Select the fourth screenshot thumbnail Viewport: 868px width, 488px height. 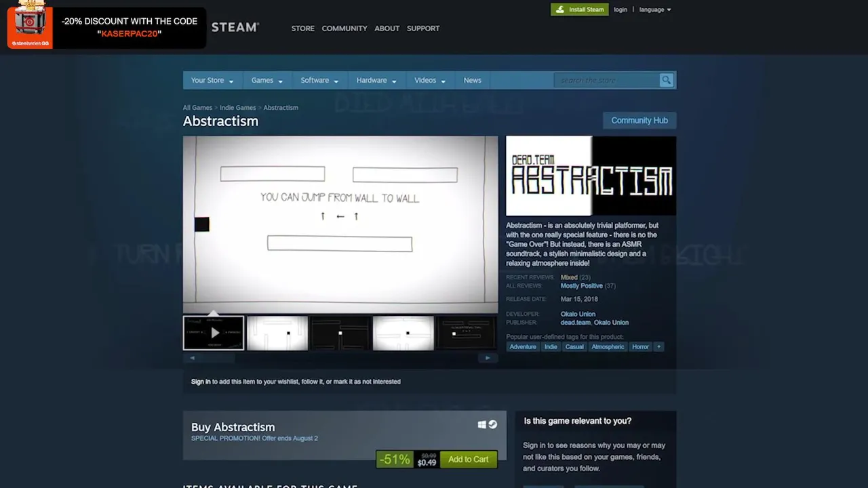403,333
